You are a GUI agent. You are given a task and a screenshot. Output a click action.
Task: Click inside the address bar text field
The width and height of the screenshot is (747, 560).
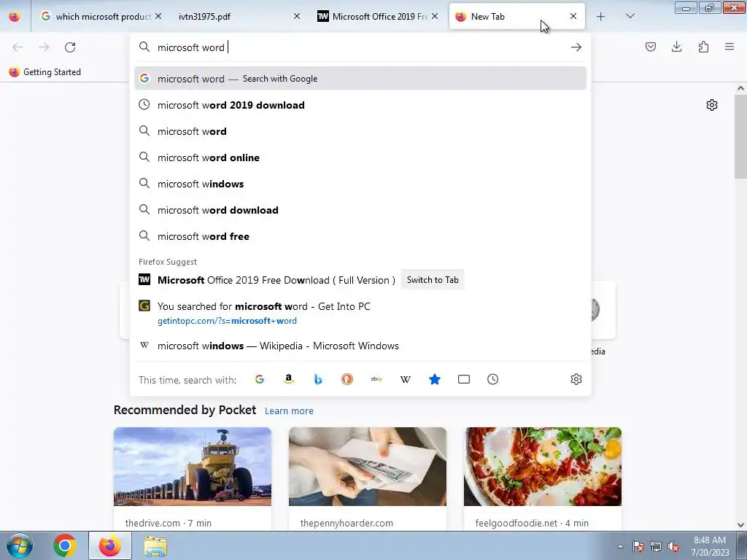pyautogui.click(x=360, y=47)
